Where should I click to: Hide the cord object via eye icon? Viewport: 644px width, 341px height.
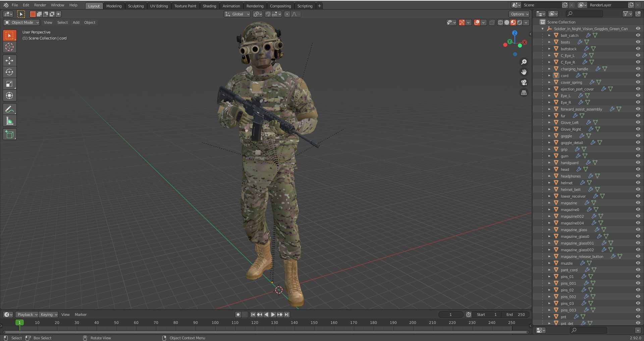(638, 75)
